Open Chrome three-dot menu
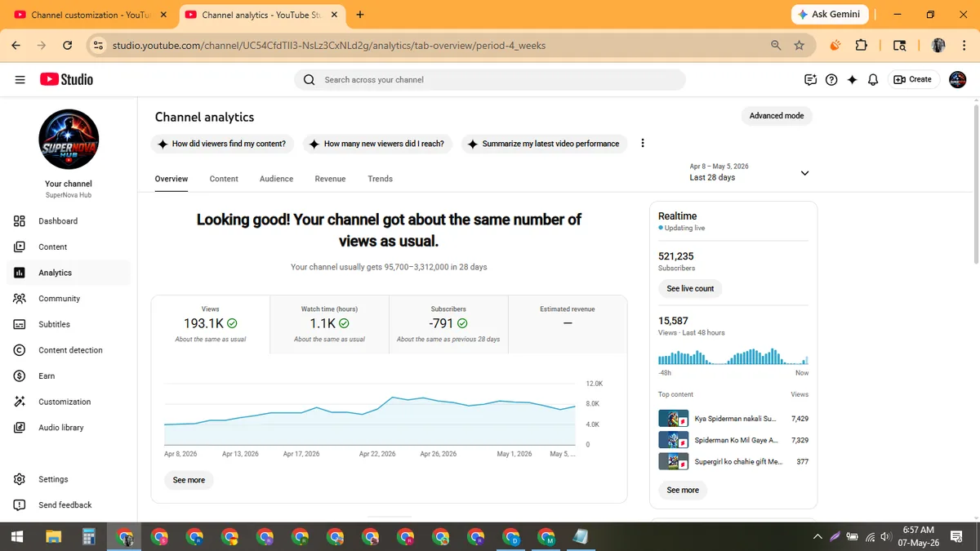The height and width of the screenshot is (551, 980). 965,45
